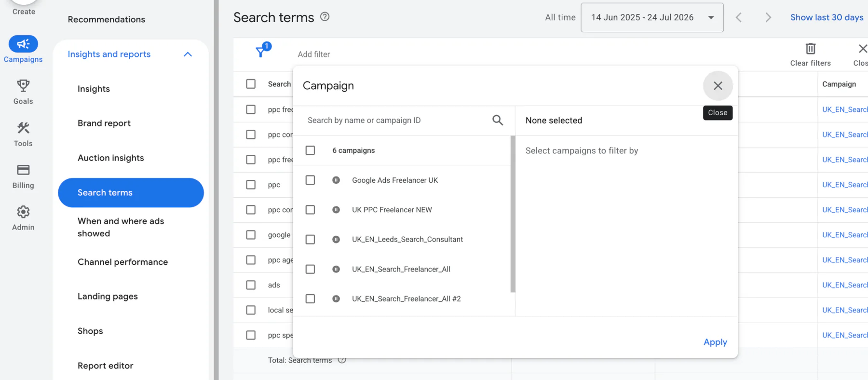Open the Insights page
This screenshot has height=380, width=868.
[x=94, y=89]
